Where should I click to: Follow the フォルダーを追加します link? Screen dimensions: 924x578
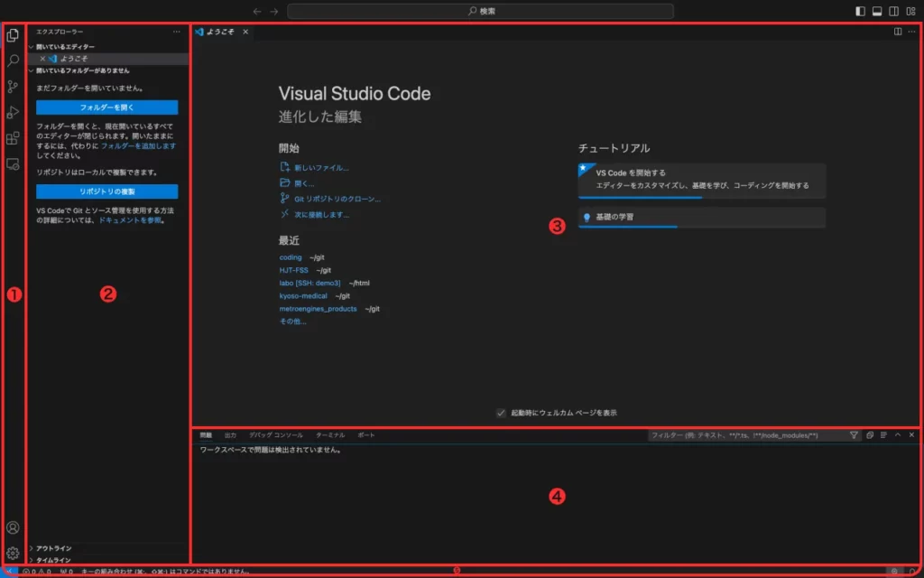138,145
